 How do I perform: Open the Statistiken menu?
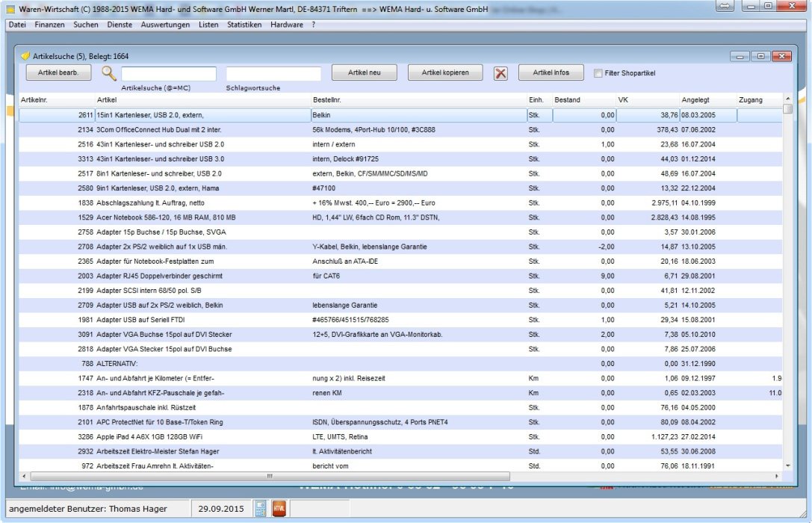click(x=244, y=25)
